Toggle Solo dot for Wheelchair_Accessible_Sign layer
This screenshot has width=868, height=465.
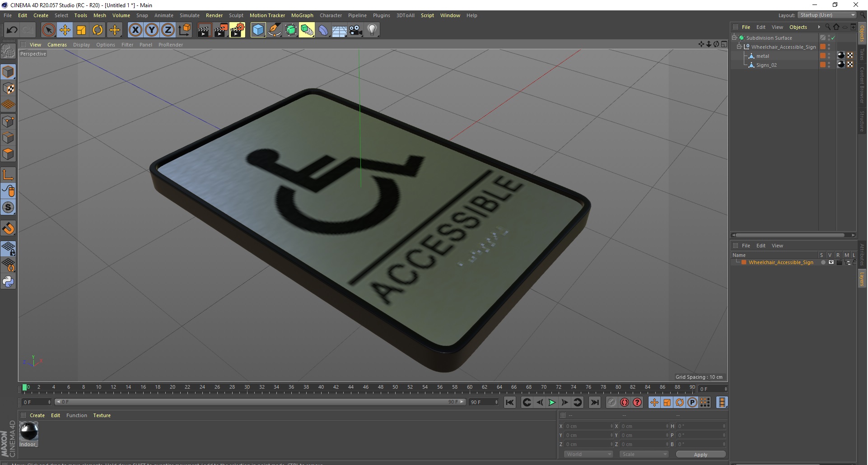823,262
